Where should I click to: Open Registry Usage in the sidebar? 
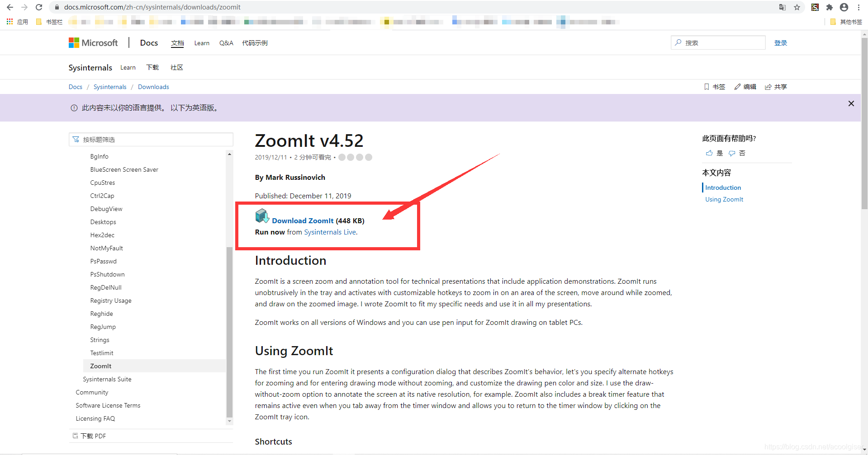tap(110, 300)
